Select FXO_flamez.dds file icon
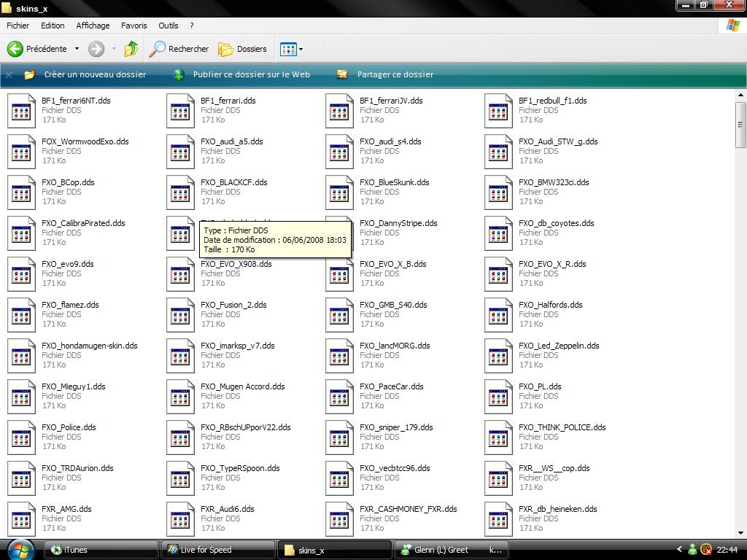747x560 pixels. 21,316
